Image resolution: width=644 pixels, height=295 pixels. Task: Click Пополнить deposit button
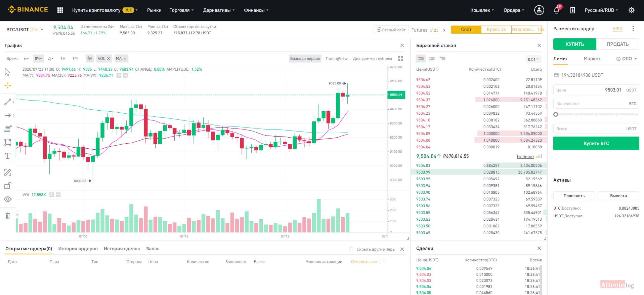coord(574,196)
